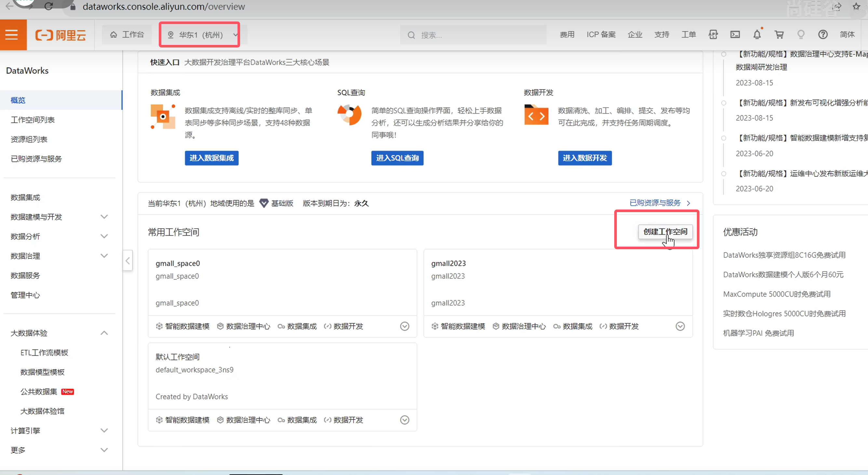
Task: Expand the gmall2023 workspace card options
Action: tap(680, 326)
